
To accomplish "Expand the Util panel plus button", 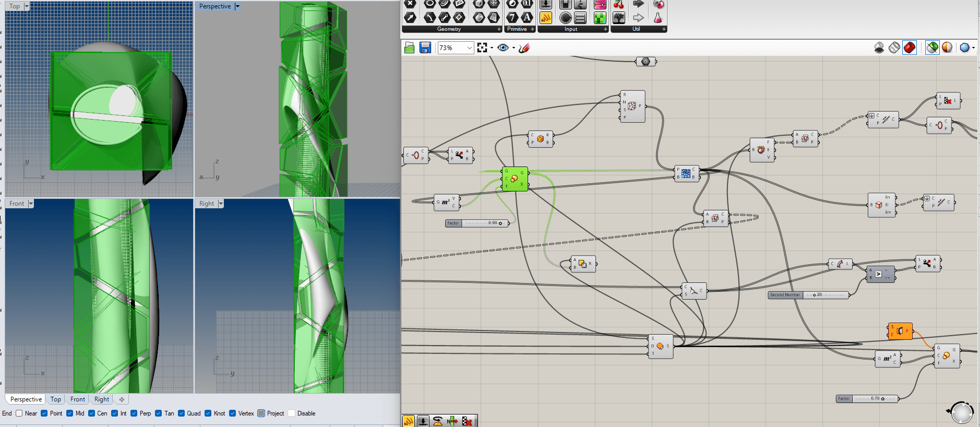I will pos(664,29).
